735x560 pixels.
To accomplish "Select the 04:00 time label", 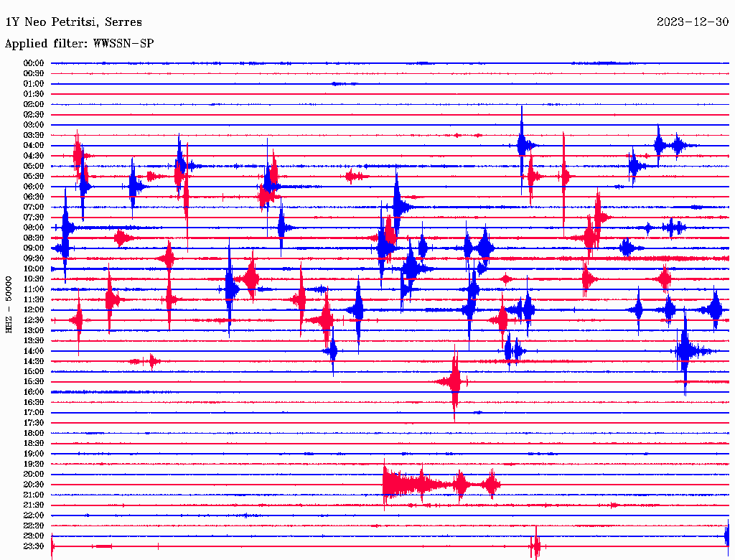I will [x=34, y=146].
